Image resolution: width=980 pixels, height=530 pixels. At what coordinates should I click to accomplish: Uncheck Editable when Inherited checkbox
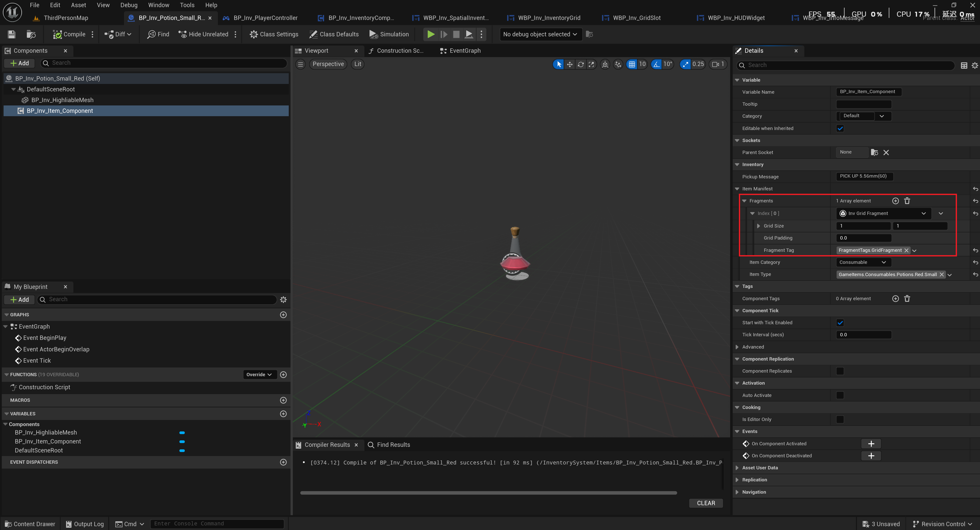[x=840, y=128]
